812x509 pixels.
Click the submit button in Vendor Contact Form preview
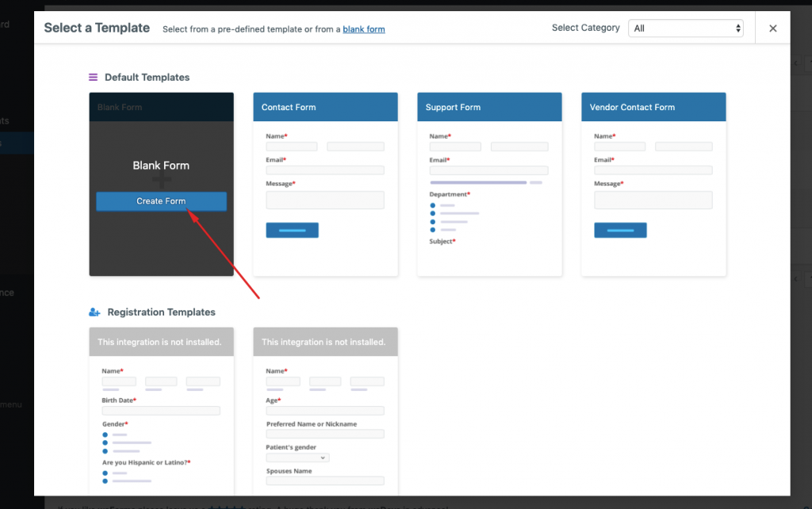(620, 230)
